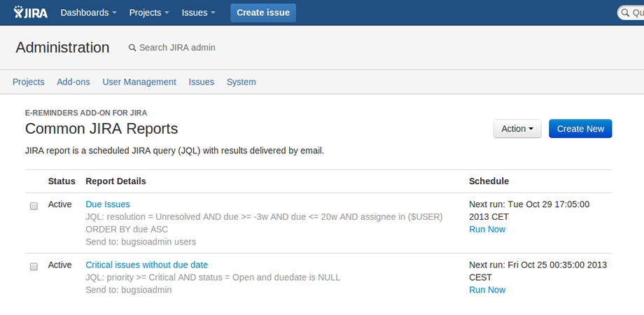
Task: Run Now the Critical issues report
Action: point(487,290)
